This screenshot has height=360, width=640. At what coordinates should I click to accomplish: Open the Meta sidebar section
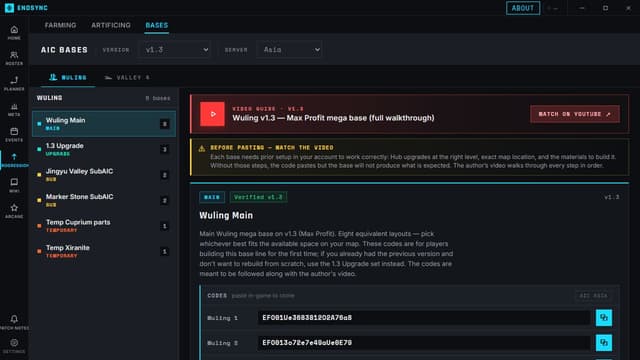(x=14, y=109)
